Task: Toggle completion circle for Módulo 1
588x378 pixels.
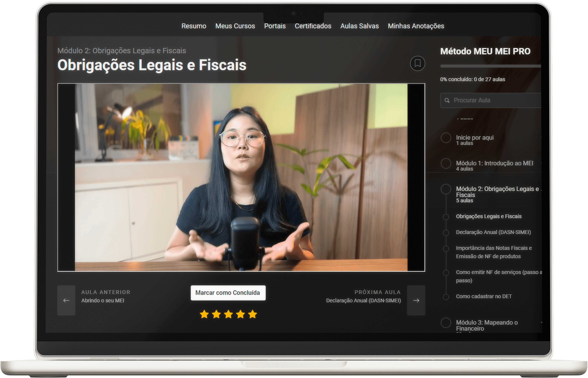Action: pos(446,163)
